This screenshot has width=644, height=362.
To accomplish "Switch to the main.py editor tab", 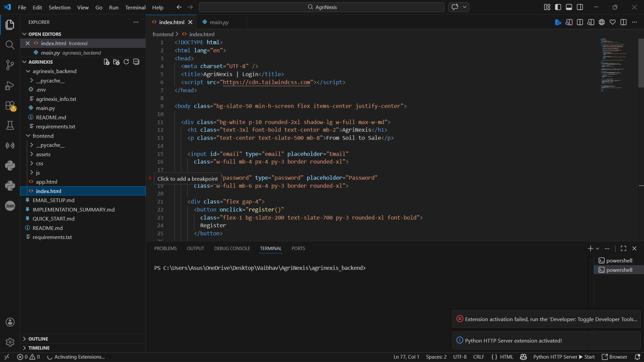I will point(219,22).
